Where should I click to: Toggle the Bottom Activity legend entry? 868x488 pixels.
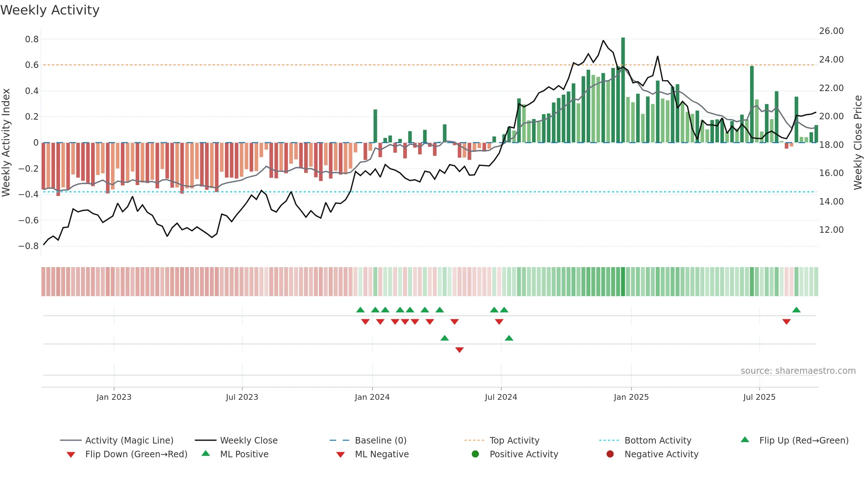[645, 440]
